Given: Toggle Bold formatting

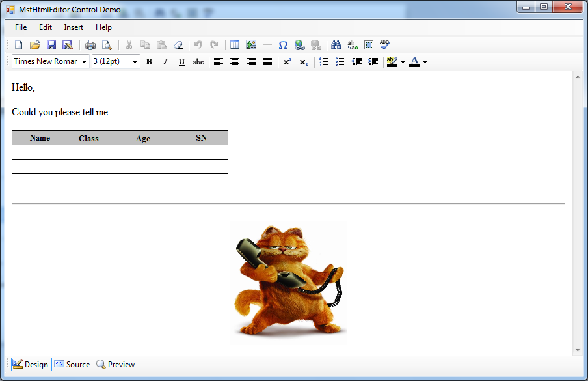Looking at the screenshot, I should [149, 62].
